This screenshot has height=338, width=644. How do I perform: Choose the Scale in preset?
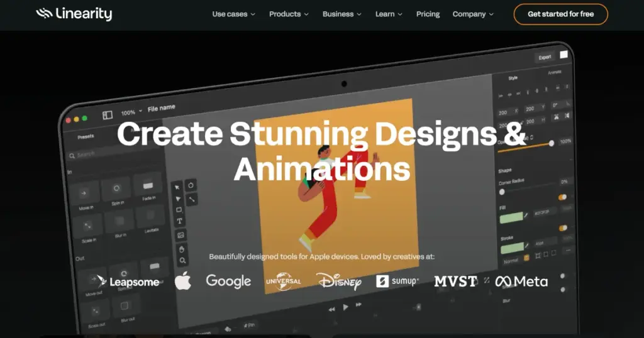(x=88, y=229)
